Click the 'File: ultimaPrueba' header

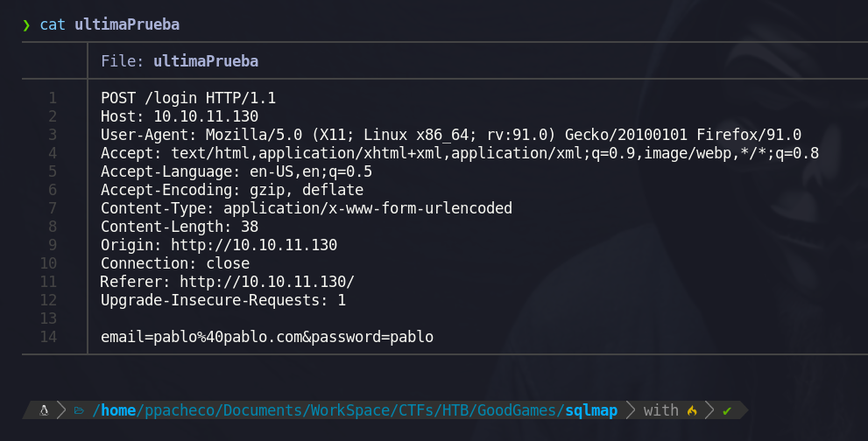180,61
